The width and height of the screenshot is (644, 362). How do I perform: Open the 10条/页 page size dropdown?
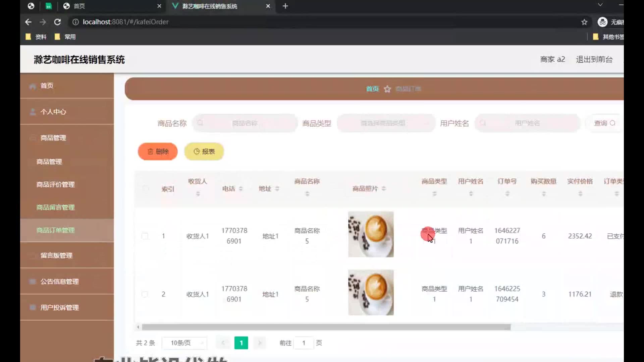point(184,343)
